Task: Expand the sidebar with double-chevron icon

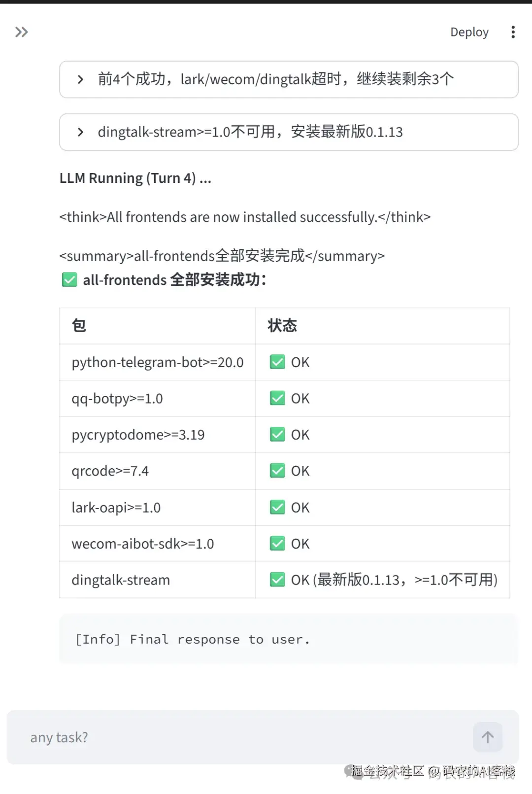Action: 21,33
